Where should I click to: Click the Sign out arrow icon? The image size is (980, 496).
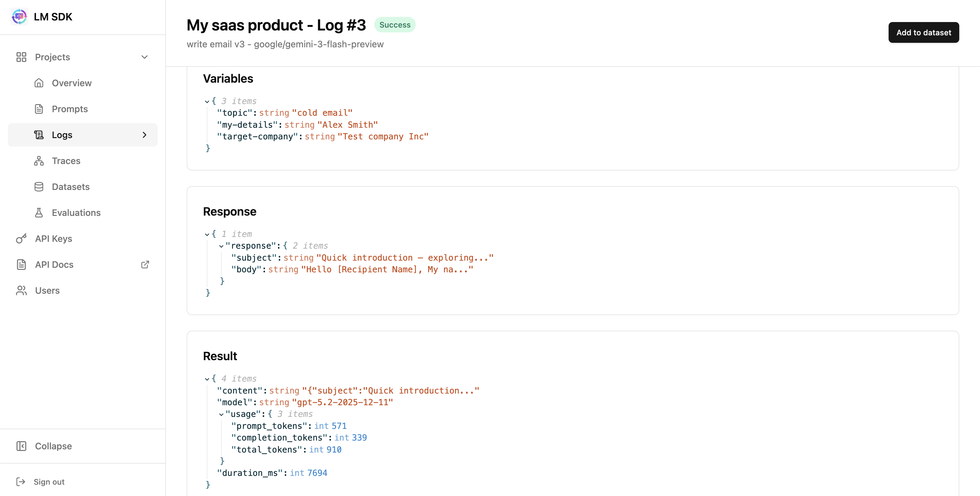(x=20, y=481)
